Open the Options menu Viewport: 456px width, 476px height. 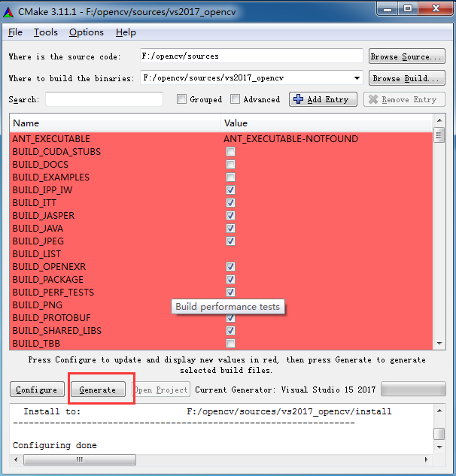(x=87, y=32)
